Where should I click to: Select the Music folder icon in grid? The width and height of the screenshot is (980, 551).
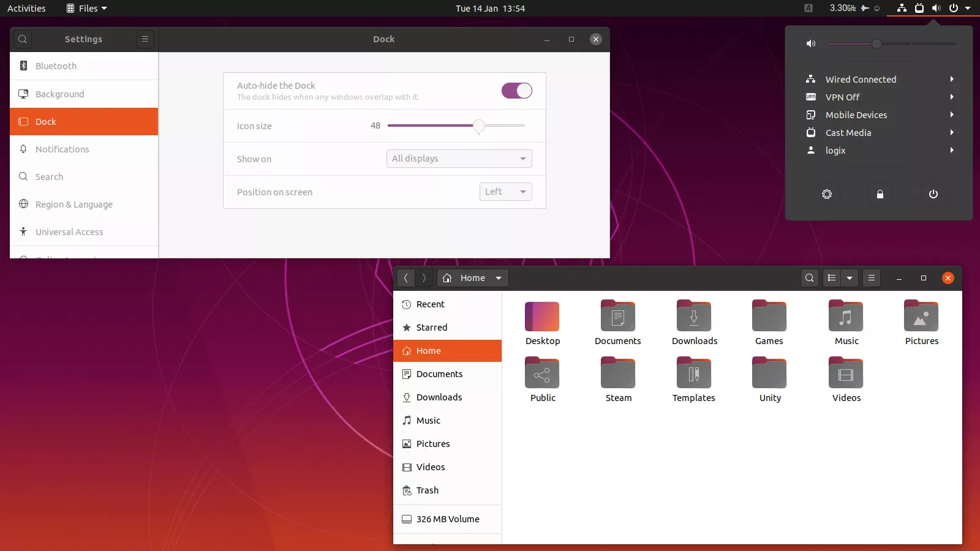(x=846, y=316)
